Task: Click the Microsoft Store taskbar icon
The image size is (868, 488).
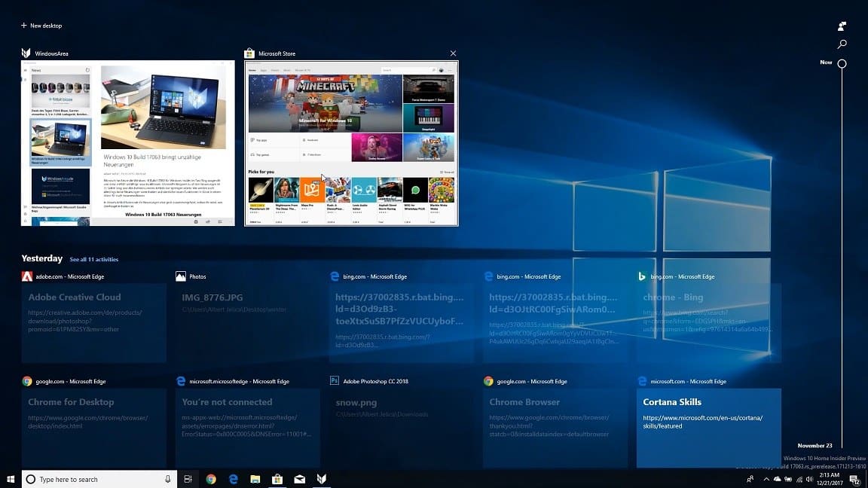Action: 277,479
